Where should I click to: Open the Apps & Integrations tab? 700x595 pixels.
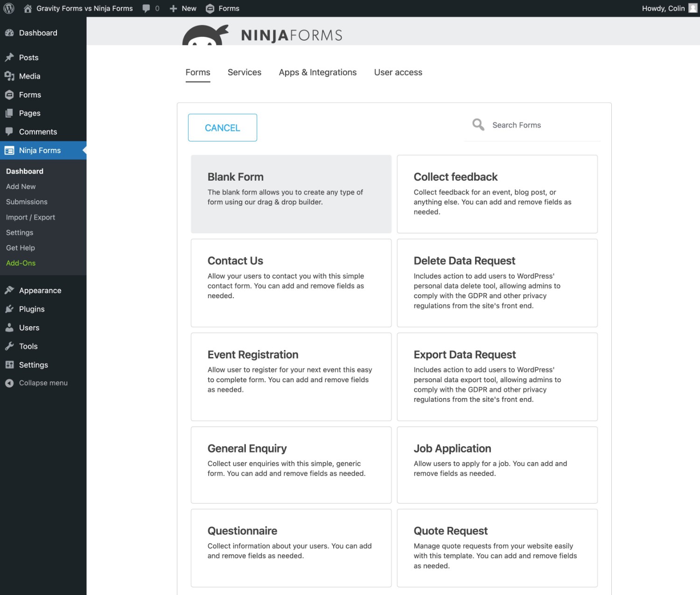(318, 72)
